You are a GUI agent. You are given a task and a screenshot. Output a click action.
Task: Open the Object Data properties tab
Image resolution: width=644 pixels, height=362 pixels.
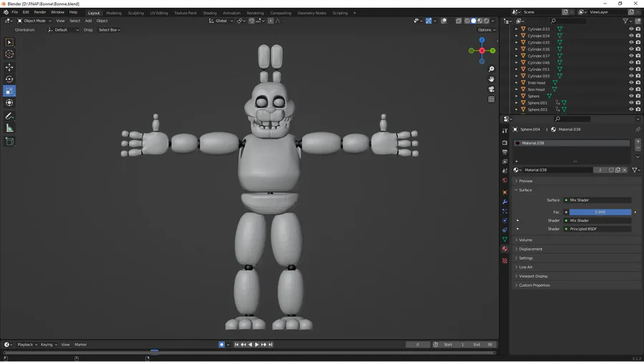[504, 239]
